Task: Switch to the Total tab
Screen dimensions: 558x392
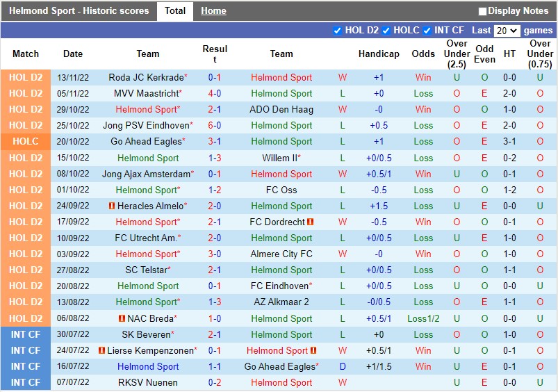Action: [x=175, y=11]
